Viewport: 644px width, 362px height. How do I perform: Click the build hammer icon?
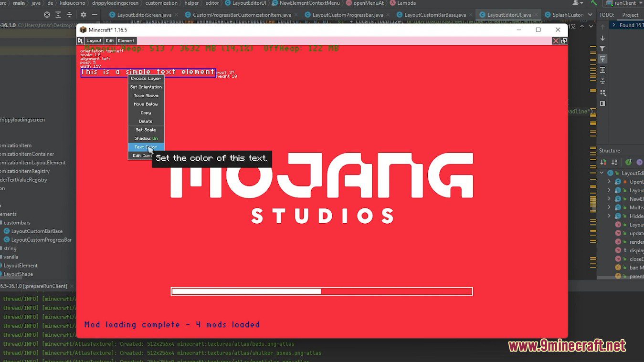593,3
